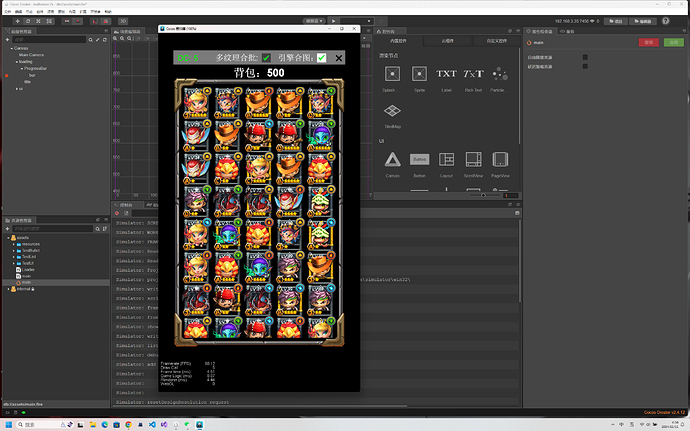Viewport: 690px width, 431px height.
Task: Click the Particle icon in node library
Action: pyautogui.click(x=500, y=74)
